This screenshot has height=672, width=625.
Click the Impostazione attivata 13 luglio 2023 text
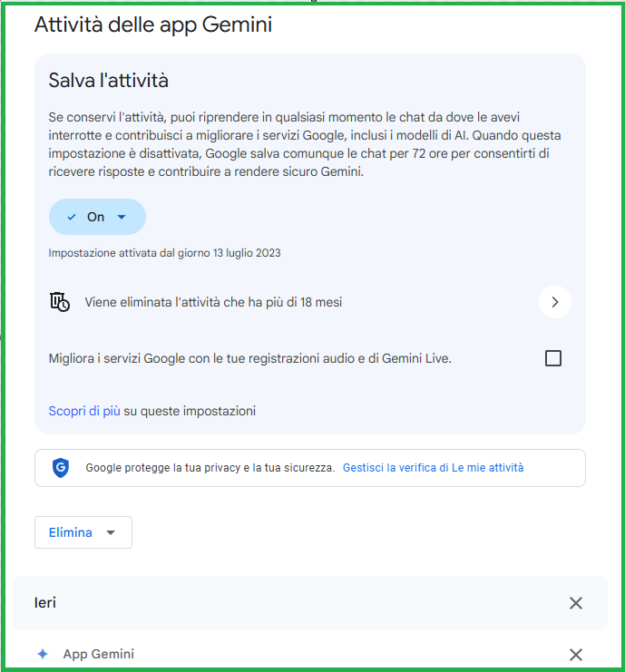click(164, 253)
